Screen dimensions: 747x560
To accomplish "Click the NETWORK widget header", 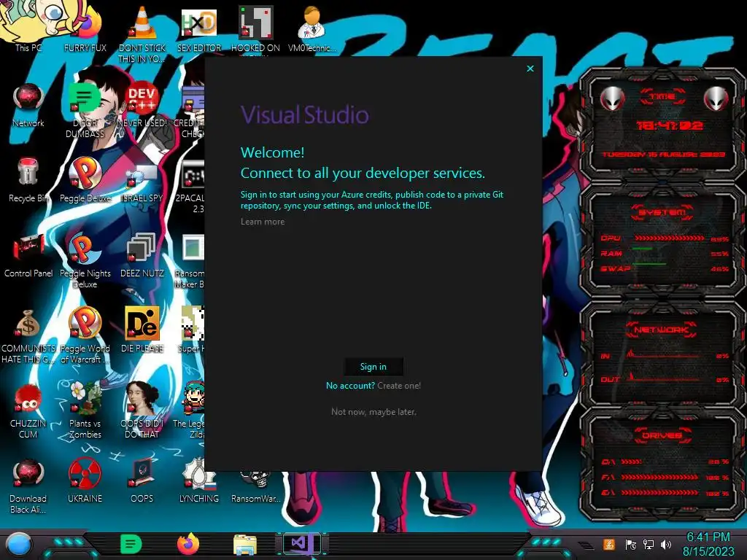I will point(662,330).
